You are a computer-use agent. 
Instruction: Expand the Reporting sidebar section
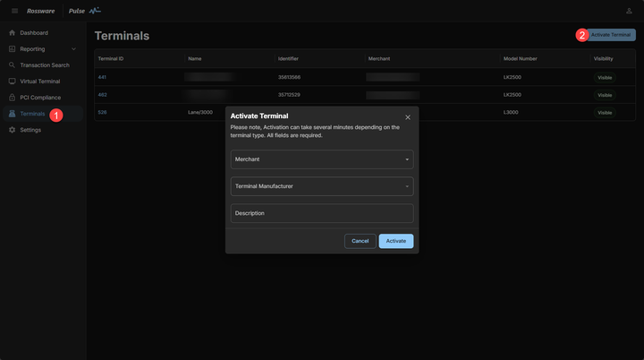(73, 49)
